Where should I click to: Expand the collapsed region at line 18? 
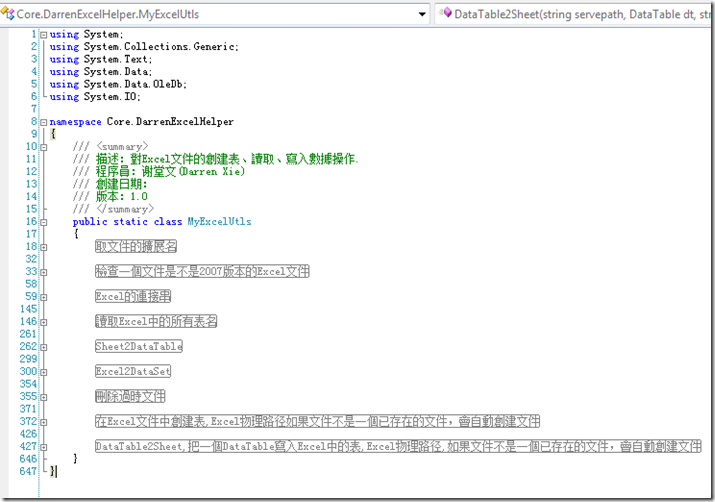pyautogui.click(x=44, y=246)
